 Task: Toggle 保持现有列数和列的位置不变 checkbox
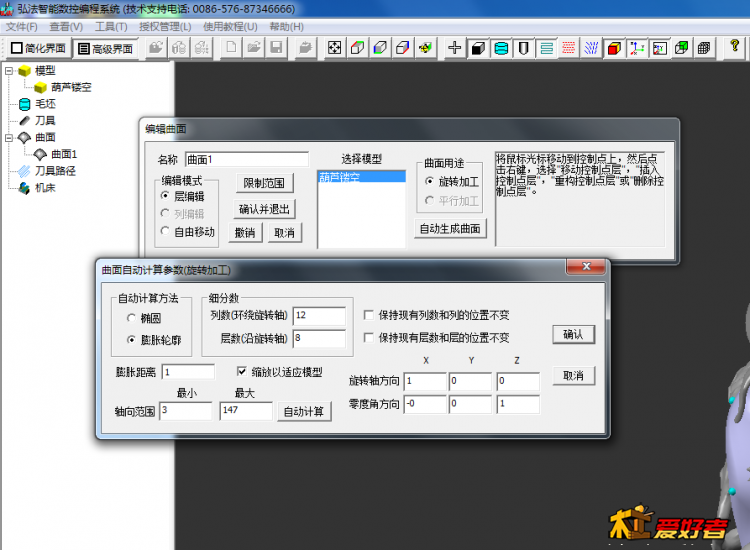[x=368, y=315]
